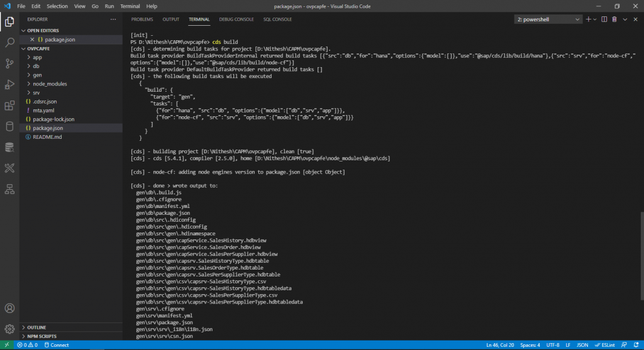Change encoding via UTF-8
This screenshot has height=350, width=644.
(553, 345)
